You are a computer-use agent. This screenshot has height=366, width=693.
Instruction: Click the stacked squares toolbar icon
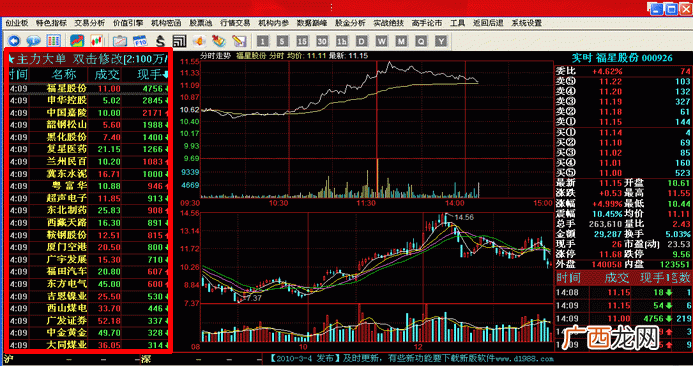coord(179,41)
